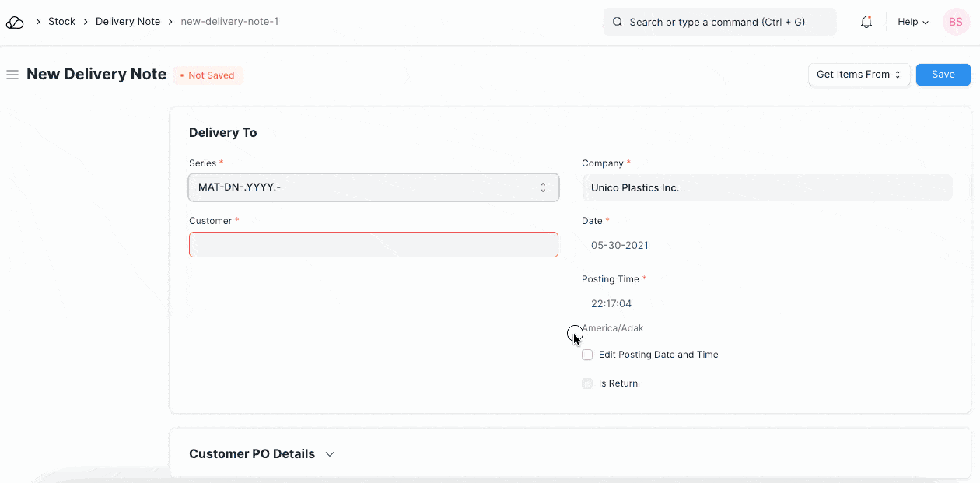Navigate to Delivery Note breadcrumb link
Screen dimensions: 980x483
[x=128, y=22]
